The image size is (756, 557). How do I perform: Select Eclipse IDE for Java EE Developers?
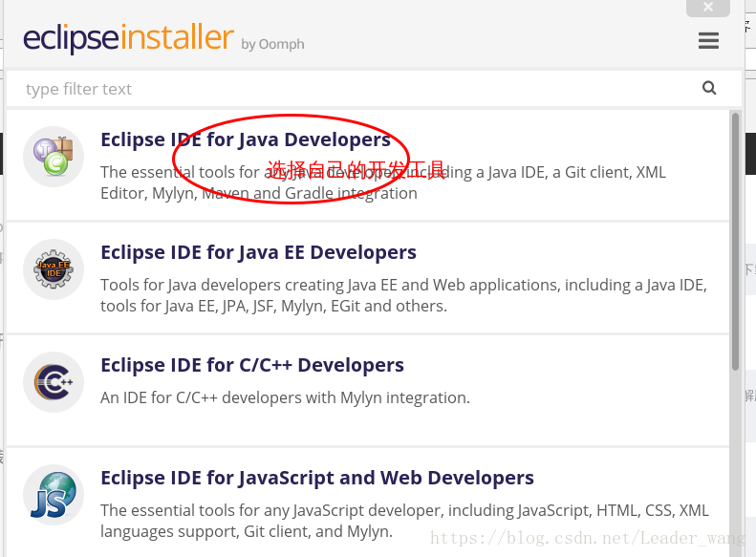pos(258,252)
